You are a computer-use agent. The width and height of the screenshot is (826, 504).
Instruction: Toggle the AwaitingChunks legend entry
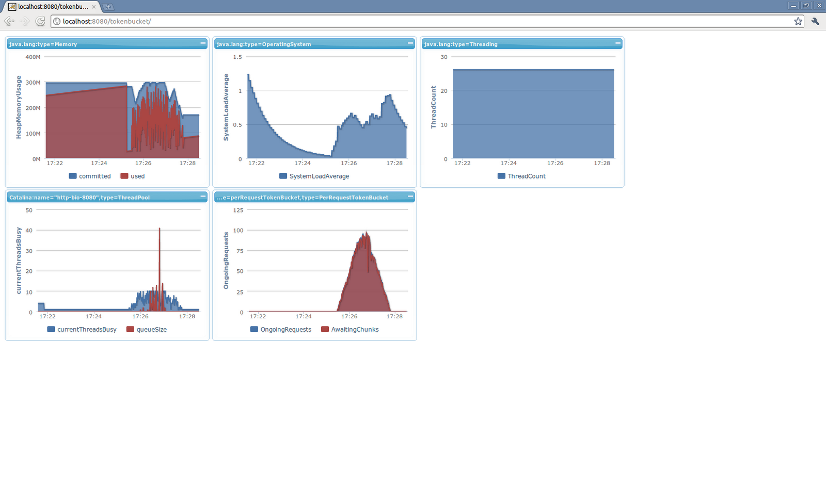350,329
